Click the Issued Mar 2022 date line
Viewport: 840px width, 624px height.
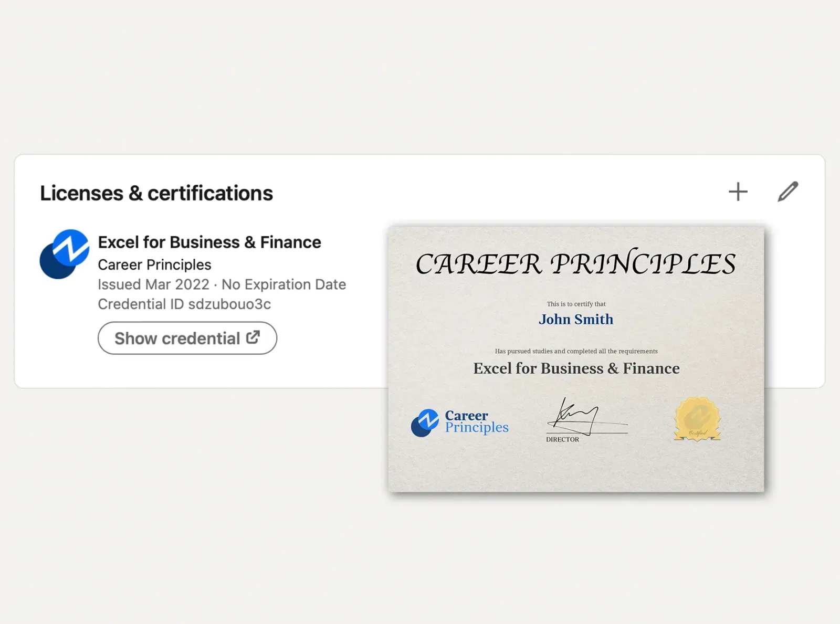coord(222,284)
